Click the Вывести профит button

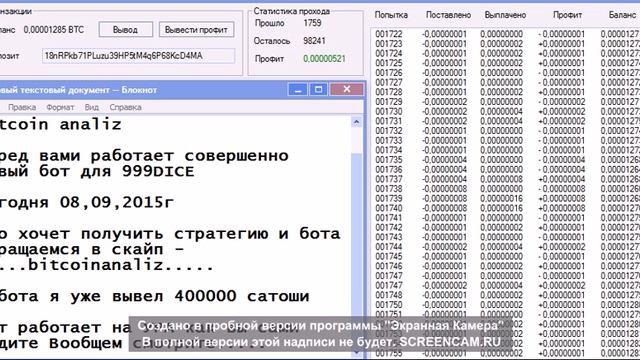196,30
